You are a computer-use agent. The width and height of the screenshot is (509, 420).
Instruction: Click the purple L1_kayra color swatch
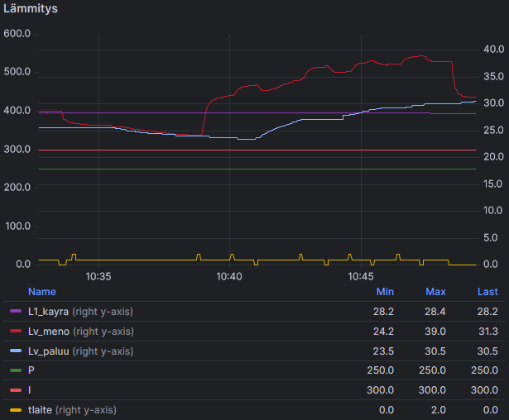(15, 312)
